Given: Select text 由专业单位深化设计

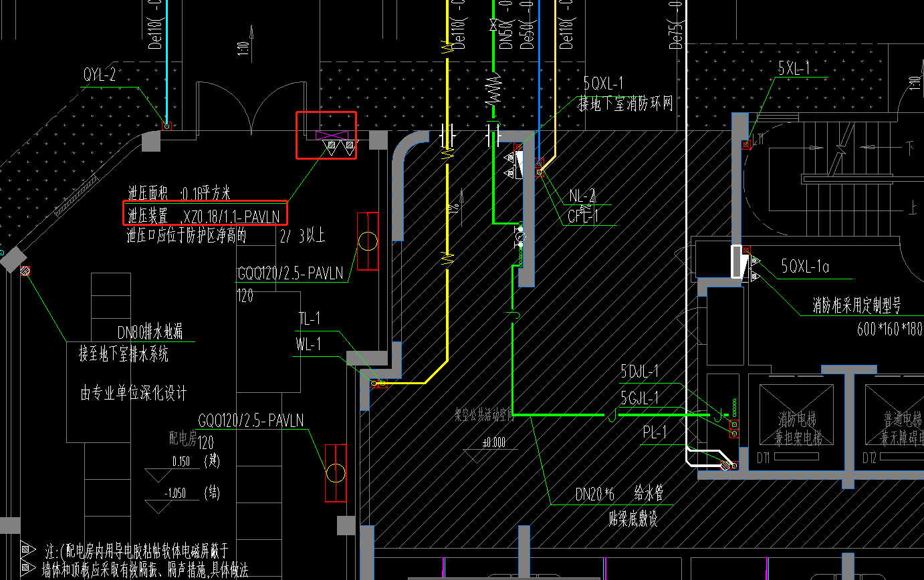Looking at the screenshot, I should (133, 393).
